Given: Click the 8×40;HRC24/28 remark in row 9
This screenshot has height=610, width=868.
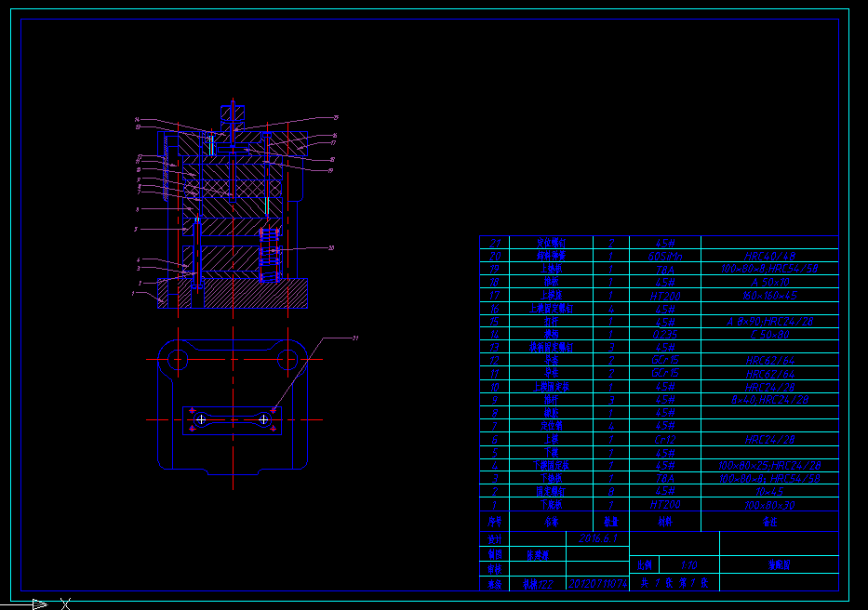Looking at the screenshot, I should tap(769, 400).
